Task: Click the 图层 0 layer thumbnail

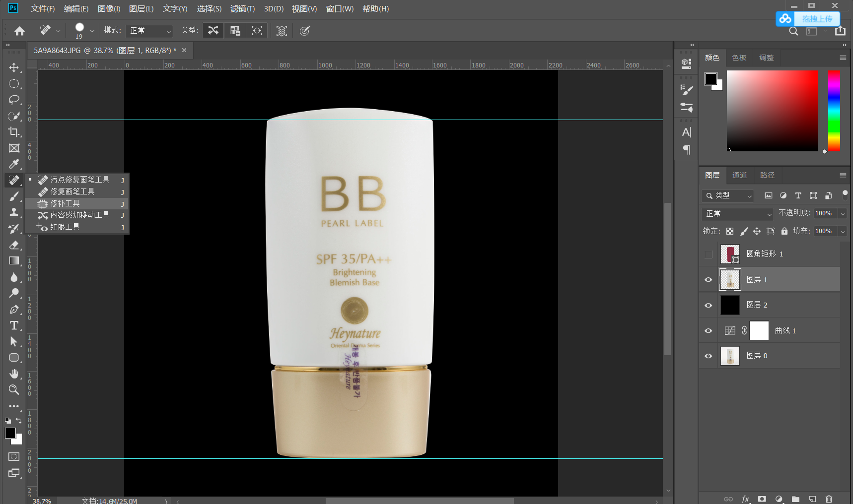Action: point(730,356)
